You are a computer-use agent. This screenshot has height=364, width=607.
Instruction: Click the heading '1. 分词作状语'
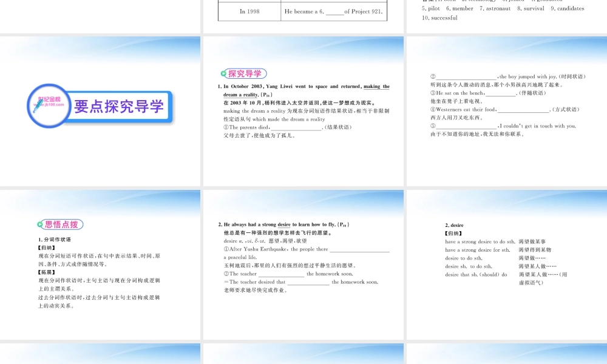pyautogui.click(x=55, y=240)
